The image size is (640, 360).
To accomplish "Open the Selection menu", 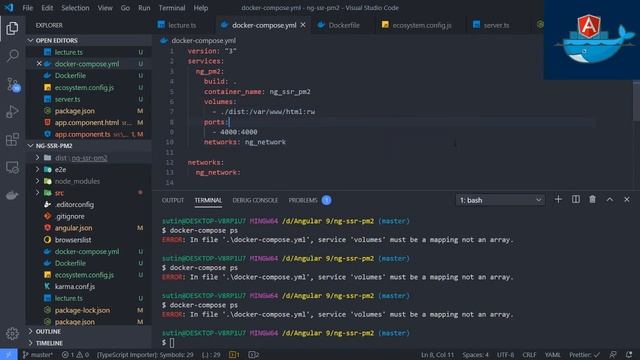I will (75, 8).
